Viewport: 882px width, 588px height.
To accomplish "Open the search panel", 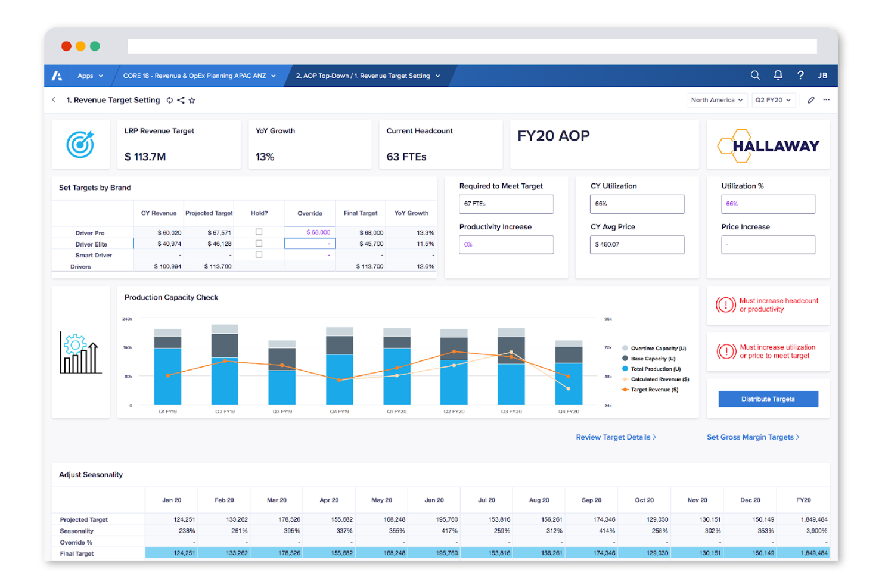I will (x=755, y=76).
